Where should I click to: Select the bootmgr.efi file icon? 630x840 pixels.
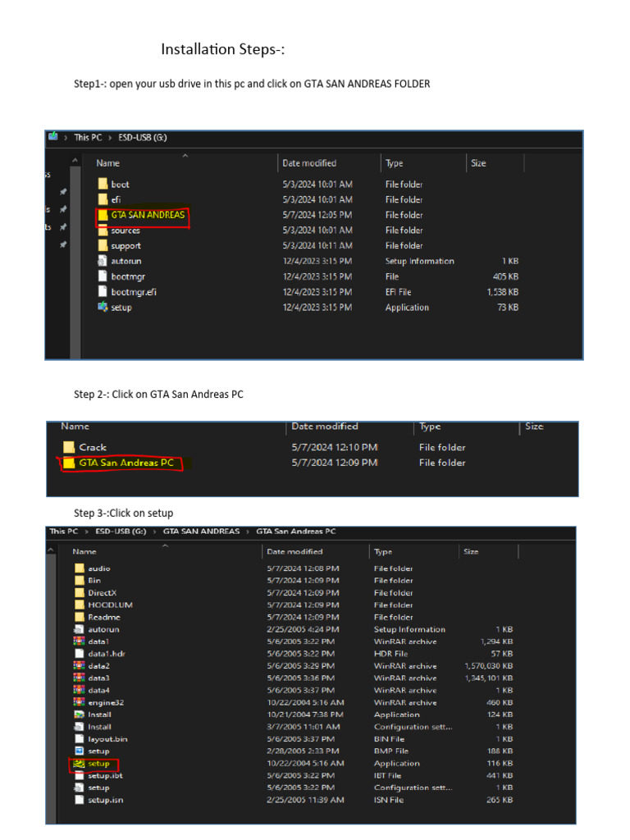point(103,291)
